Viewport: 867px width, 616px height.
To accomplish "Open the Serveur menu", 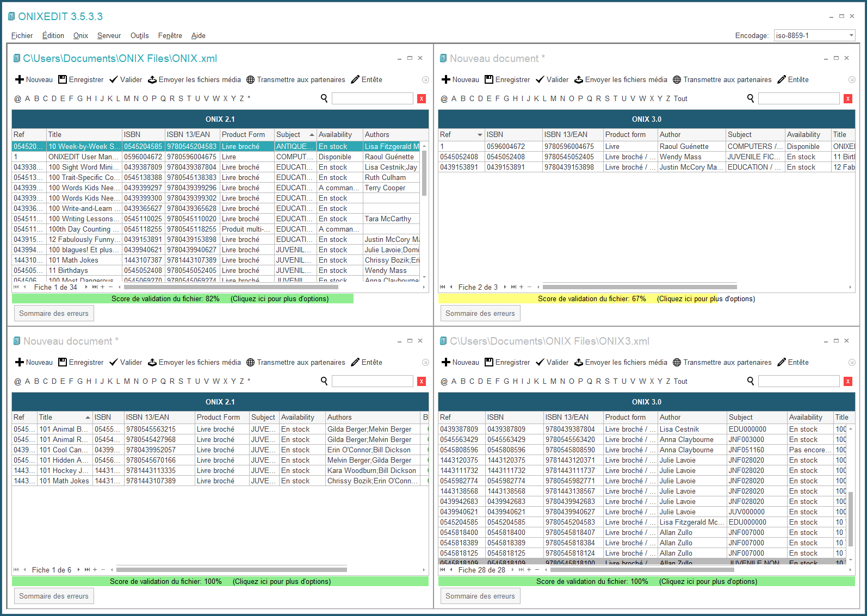I will click(109, 35).
